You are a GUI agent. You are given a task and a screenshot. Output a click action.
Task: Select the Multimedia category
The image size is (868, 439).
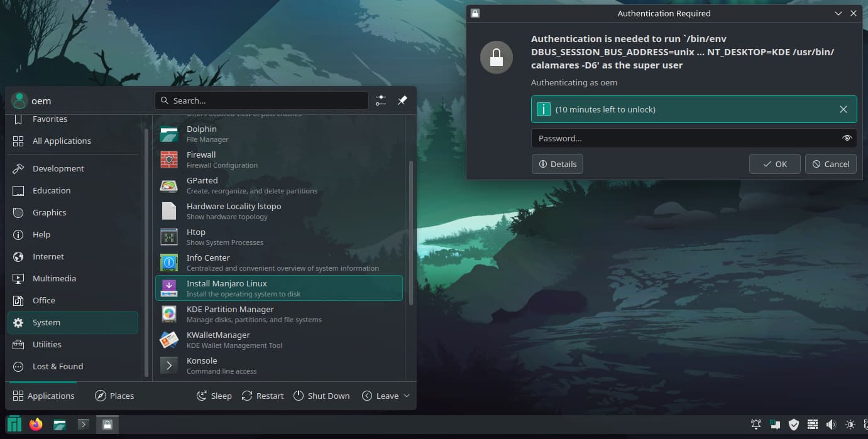(73, 278)
